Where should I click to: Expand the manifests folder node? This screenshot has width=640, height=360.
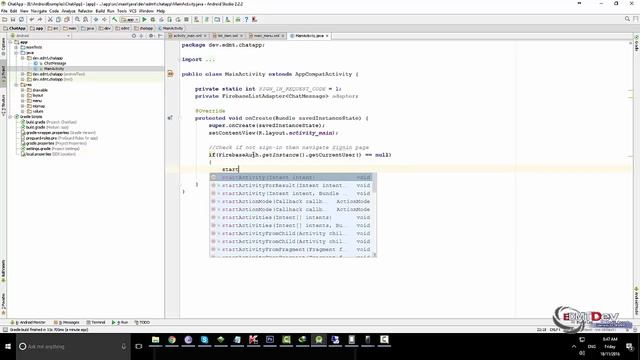point(17,47)
